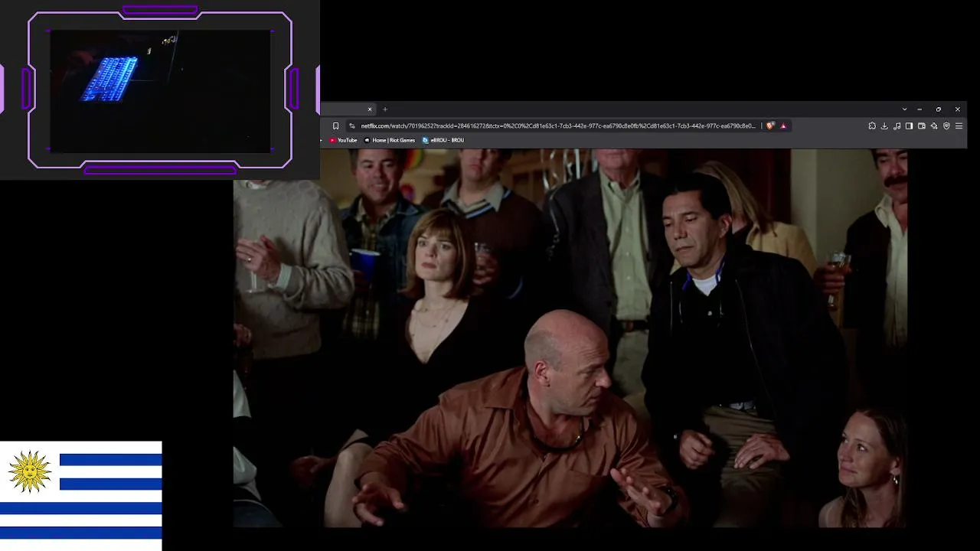Minimize the browser window

[920, 109]
